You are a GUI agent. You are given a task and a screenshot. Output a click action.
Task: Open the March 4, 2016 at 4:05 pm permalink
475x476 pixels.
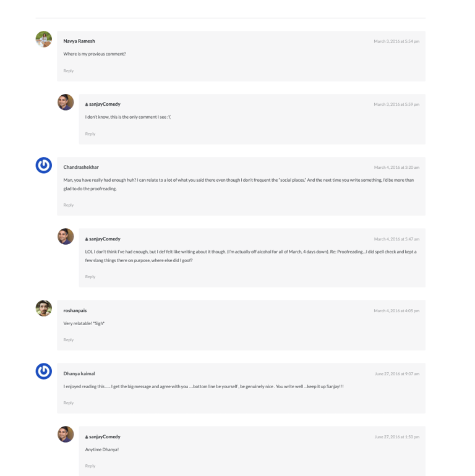pyautogui.click(x=396, y=311)
